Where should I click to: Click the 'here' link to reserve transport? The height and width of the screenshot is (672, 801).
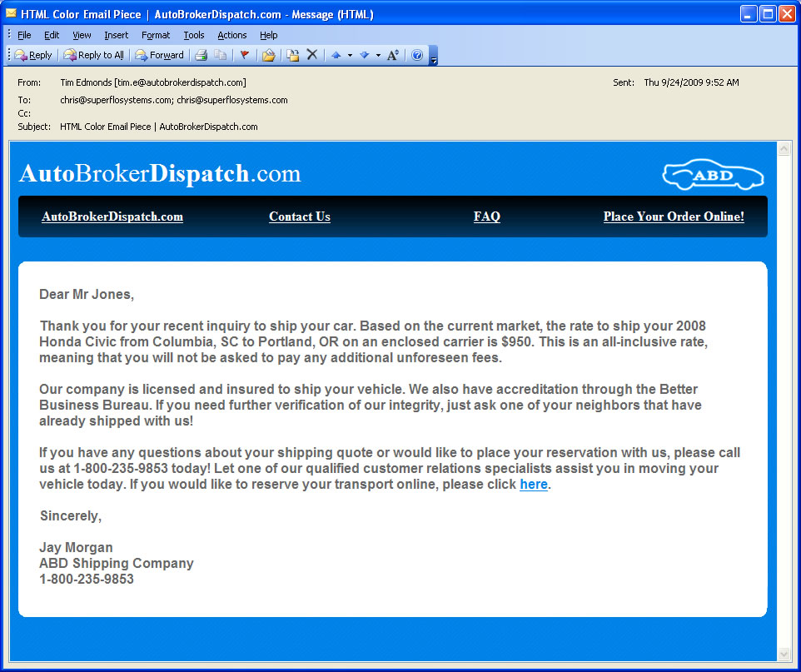[534, 485]
